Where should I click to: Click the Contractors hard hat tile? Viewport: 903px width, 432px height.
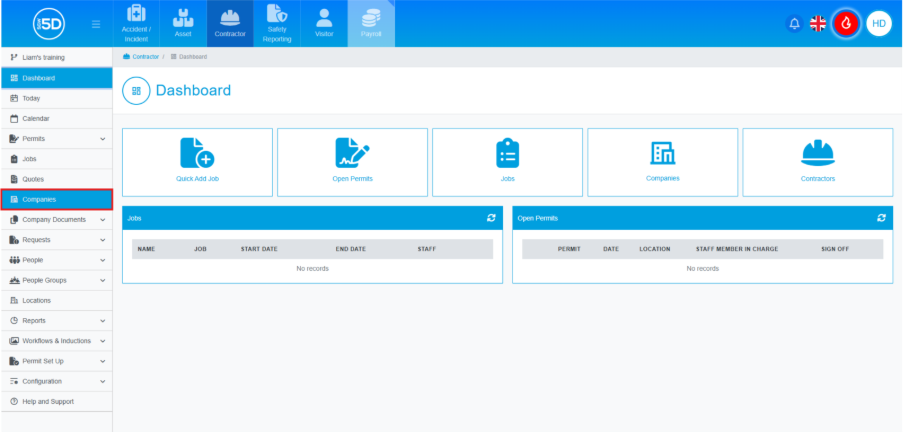click(x=817, y=161)
